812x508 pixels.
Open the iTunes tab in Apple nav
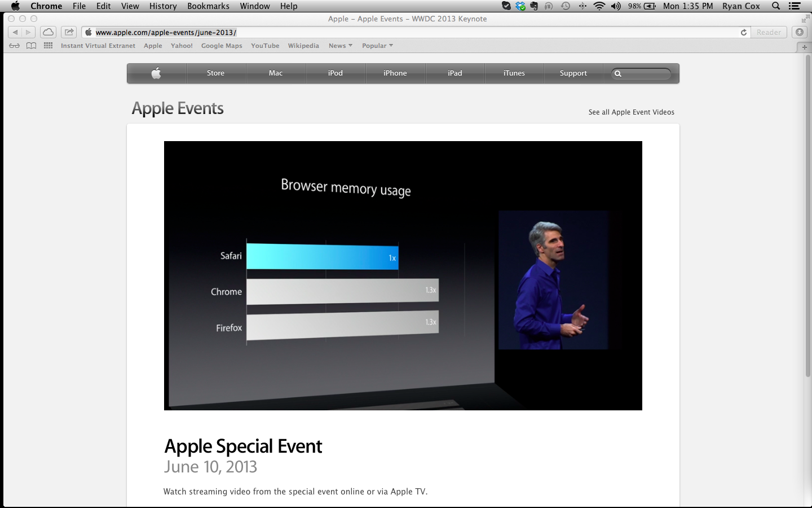pos(514,73)
